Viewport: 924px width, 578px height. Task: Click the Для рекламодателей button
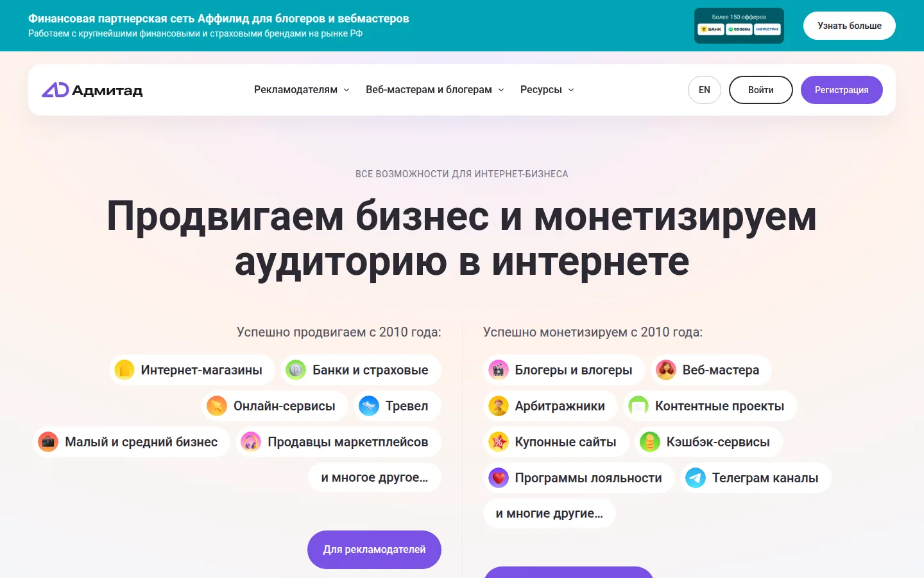(x=374, y=550)
